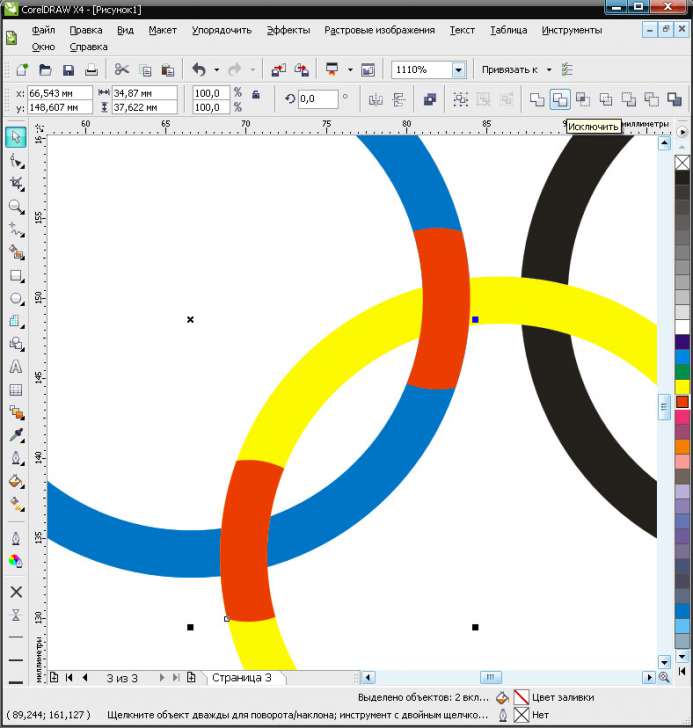The width and height of the screenshot is (693, 728).
Task: Click the Save floppy disk icon
Action: 69,70
